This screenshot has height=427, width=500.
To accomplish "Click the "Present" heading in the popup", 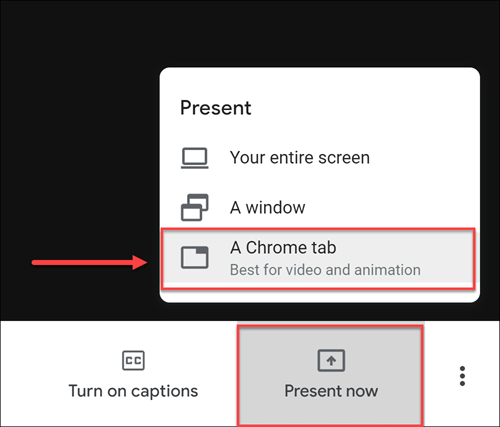I will pos(216,108).
